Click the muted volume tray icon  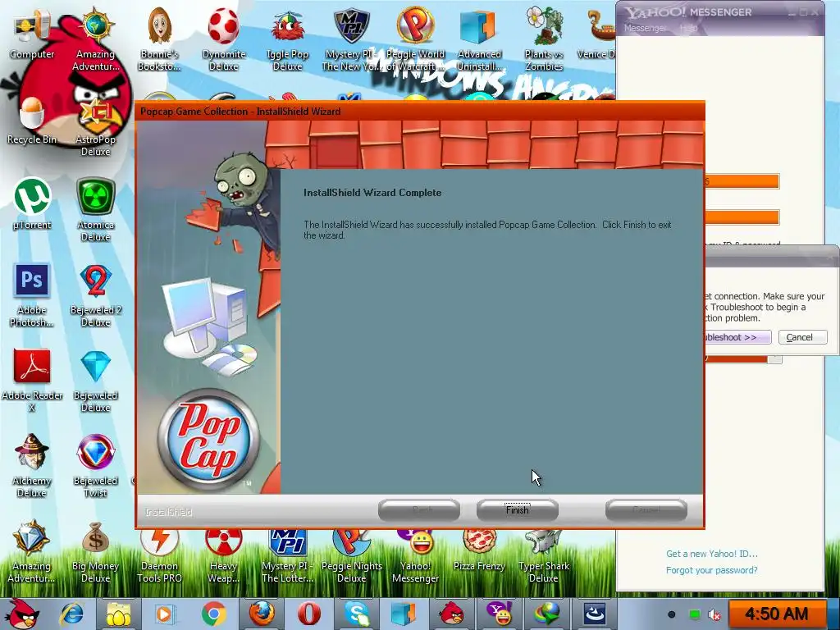[714, 614]
